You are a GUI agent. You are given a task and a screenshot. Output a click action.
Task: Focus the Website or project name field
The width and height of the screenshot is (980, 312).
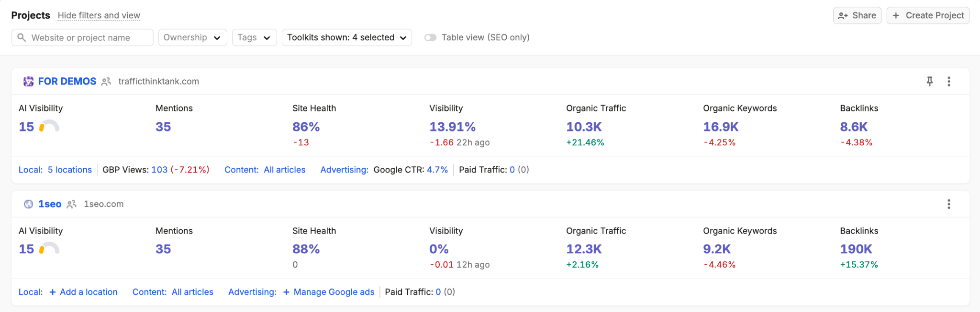pyautogui.click(x=82, y=37)
